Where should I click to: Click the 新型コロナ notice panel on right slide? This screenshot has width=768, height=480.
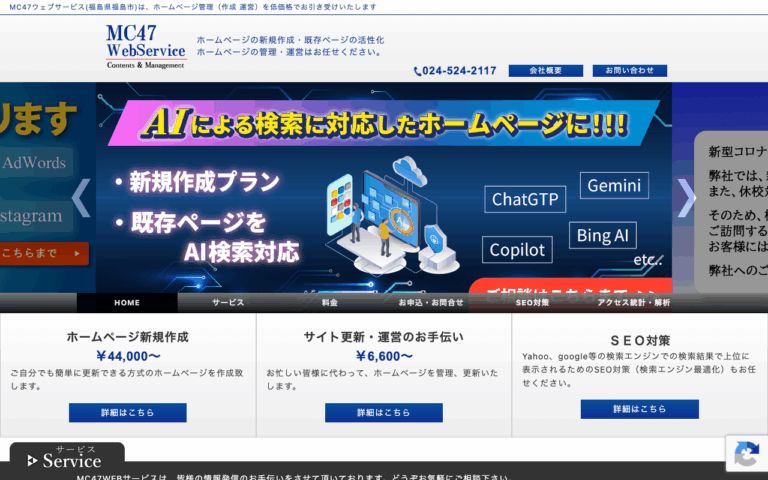(x=731, y=212)
